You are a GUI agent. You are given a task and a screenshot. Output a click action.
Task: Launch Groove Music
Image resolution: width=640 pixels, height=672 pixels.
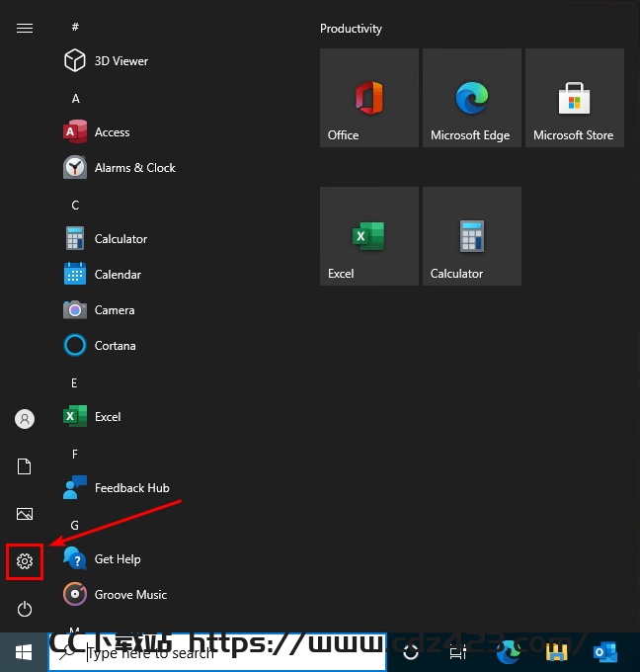click(x=115, y=595)
